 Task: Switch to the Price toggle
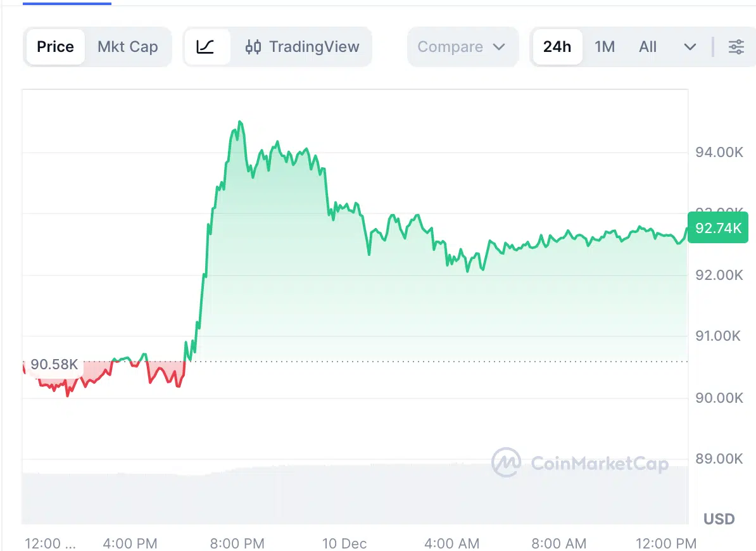pyautogui.click(x=55, y=47)
